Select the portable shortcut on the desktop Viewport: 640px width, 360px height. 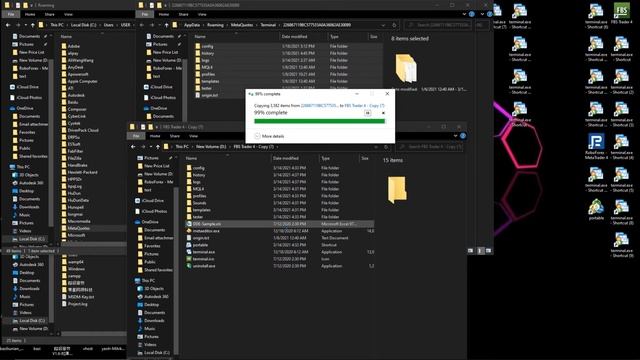click(596, 210)
